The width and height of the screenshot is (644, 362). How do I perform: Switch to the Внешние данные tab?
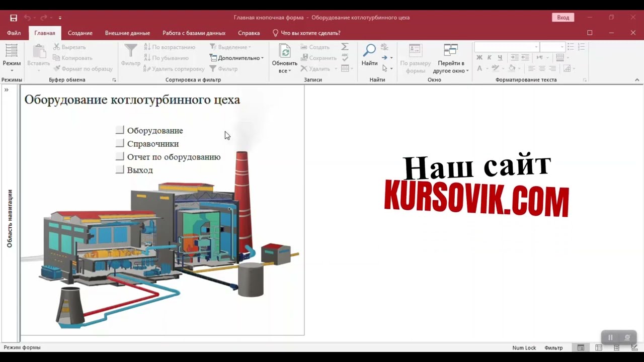(x=127, y=33)
